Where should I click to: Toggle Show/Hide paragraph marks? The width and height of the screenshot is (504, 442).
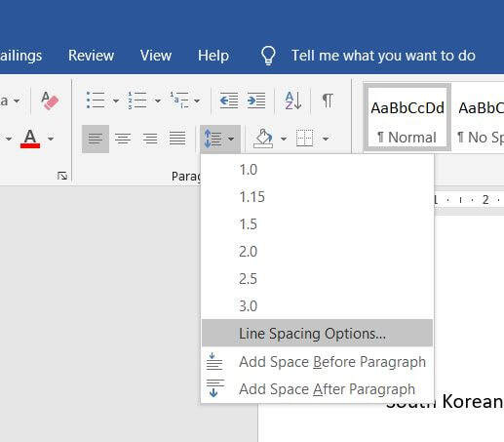click(328, 100)
